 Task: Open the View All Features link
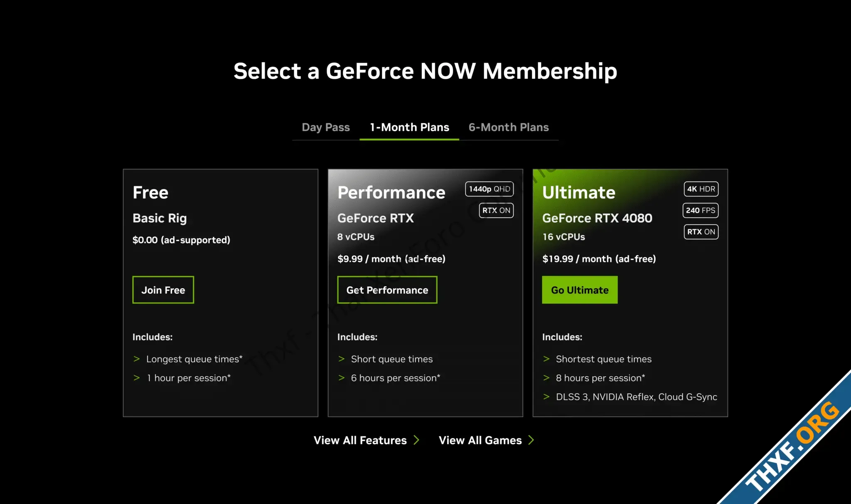tap(360, 440)
